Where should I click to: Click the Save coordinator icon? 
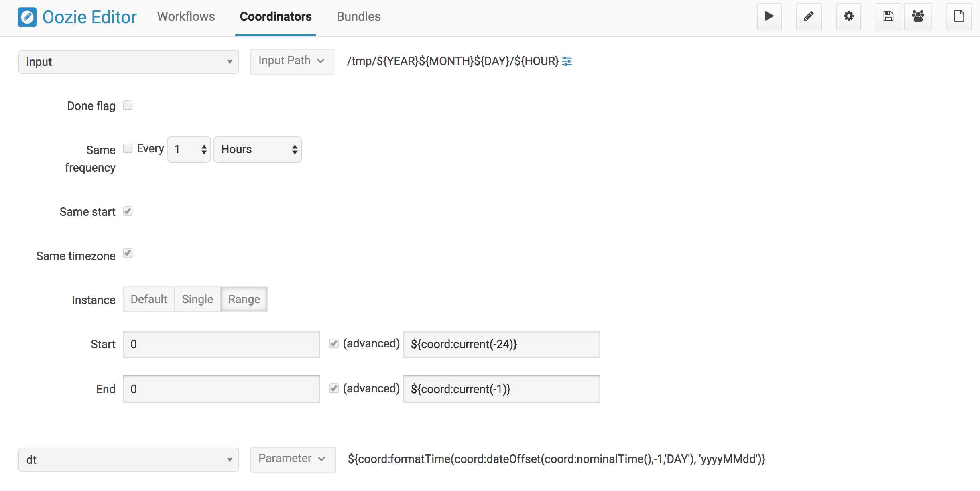pyautogui.click(x=888, y=16)
